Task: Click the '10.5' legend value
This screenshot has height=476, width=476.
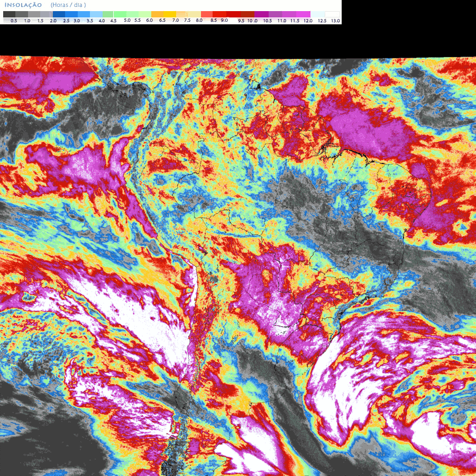Action: click(x=268, y=21)
